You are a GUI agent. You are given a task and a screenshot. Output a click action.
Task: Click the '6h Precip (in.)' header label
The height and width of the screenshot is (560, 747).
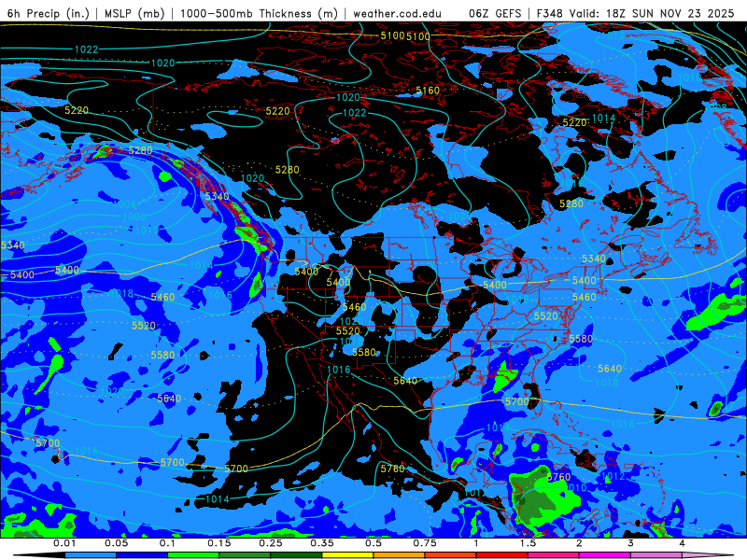click(x=49, y=13)
